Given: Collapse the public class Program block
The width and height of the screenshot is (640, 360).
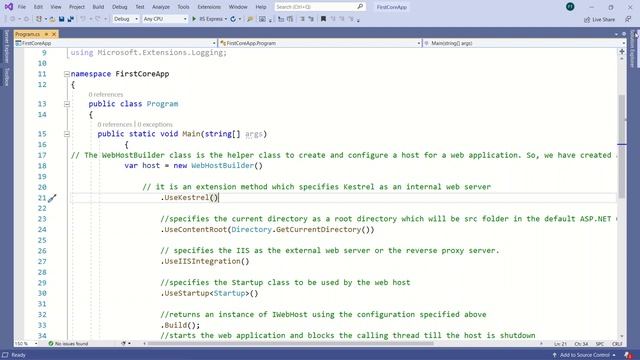Looking at the screenshot, I should pyautogui.click(x=67, y=104).
